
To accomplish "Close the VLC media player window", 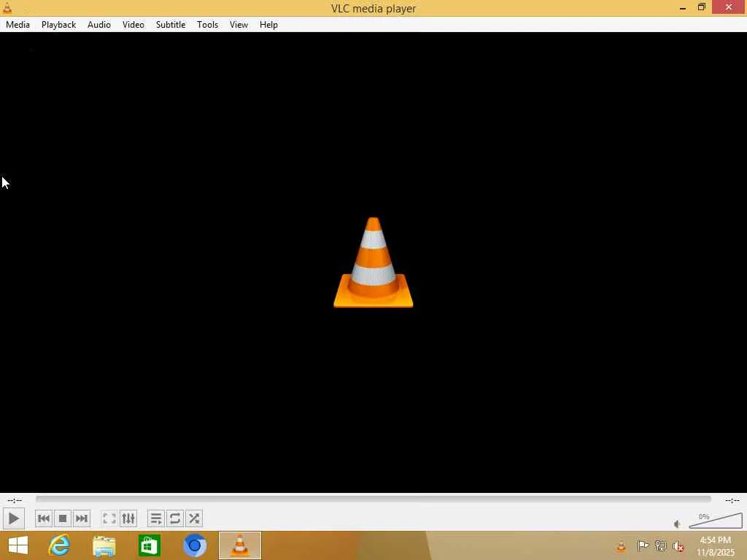I will 729,7.
